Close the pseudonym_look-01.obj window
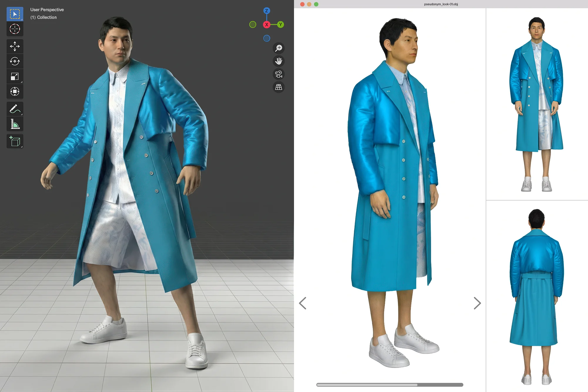Screen dimensions: 588x392 pyautogui.click(x=302, y=4)
